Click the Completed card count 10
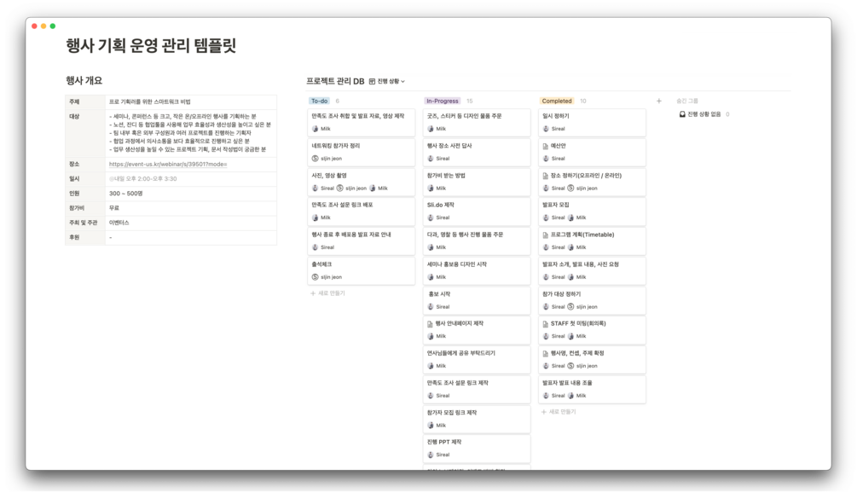 pyautogui.click(x=583, y=101)
